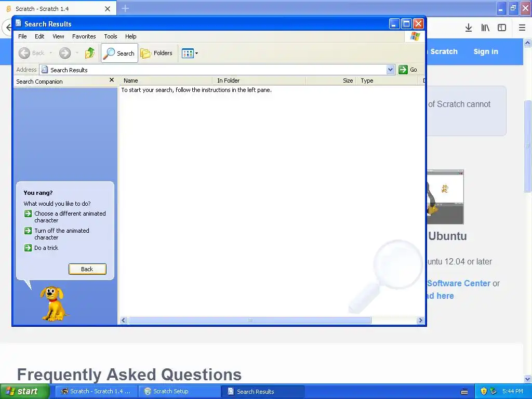The image size is (532, 399).
Task: Click the horizontal scrollbar right arrow
Action: (421, 320)
